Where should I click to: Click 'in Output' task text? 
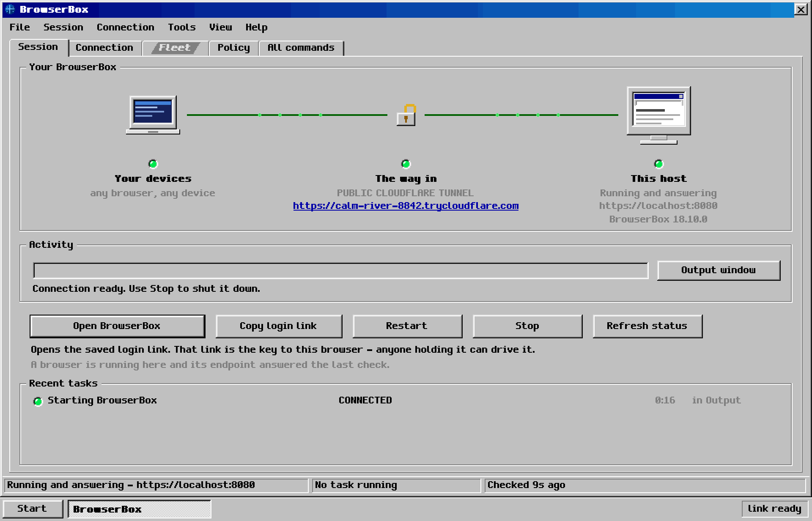click(716, 400)
